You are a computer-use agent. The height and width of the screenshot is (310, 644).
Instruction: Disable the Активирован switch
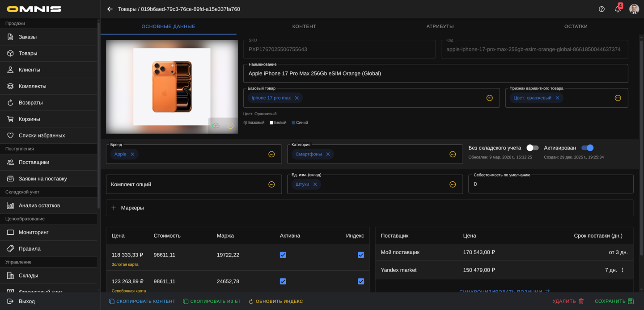click(x=587, y=148)
